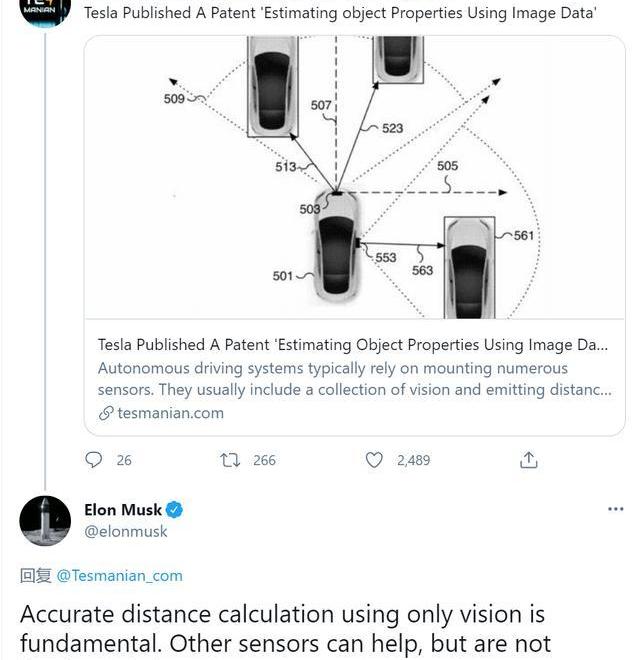Open the tesmanian.com link
The height and width of the screenshot is (660, 640).
coord(170,413)
